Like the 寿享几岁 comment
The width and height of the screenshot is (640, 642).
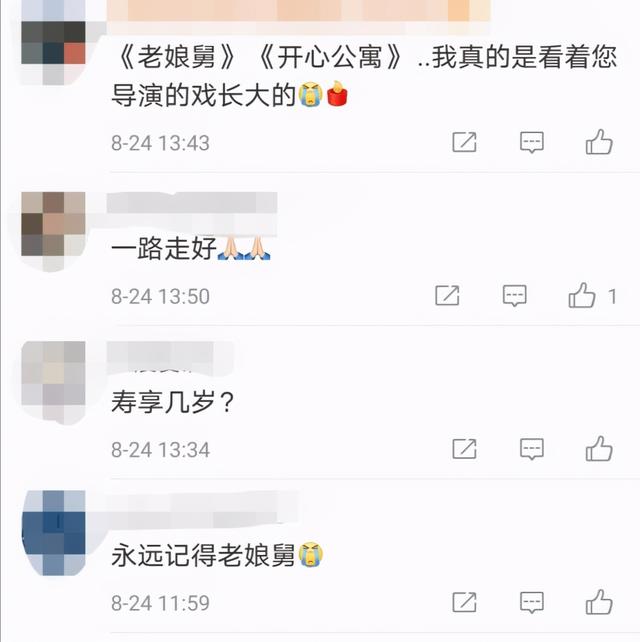[x=599, y=448]
